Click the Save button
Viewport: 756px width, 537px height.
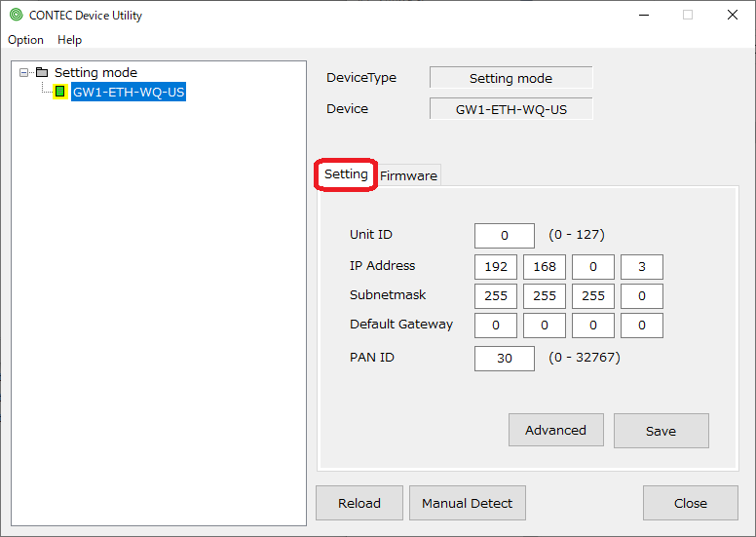pos(661,431)
